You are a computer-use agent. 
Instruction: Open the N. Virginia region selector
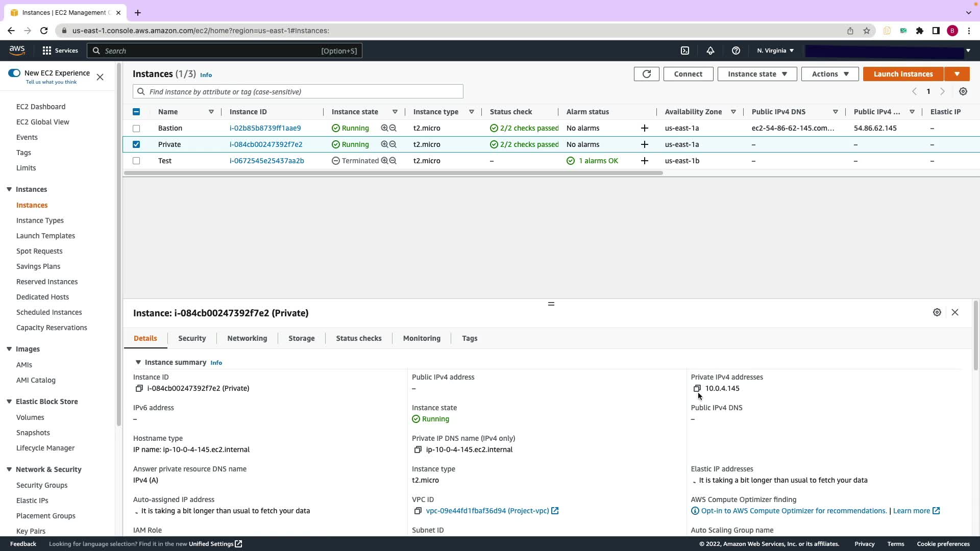pos(775,51)
